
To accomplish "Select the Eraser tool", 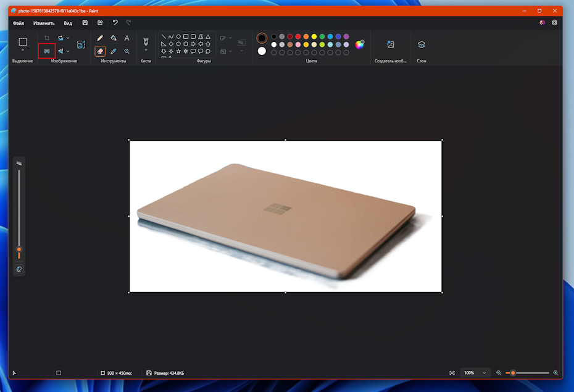I will (x=99, y=51).
